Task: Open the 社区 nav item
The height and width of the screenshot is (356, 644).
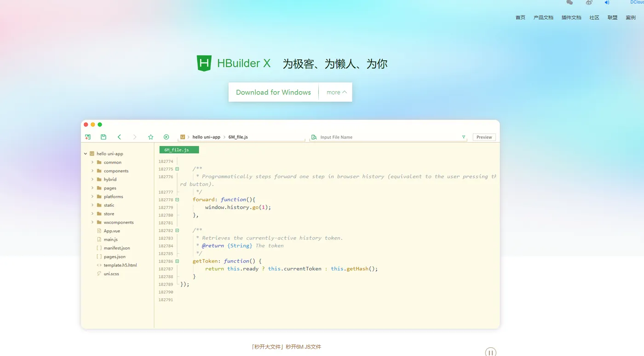Action: click(x=594, y=18)
